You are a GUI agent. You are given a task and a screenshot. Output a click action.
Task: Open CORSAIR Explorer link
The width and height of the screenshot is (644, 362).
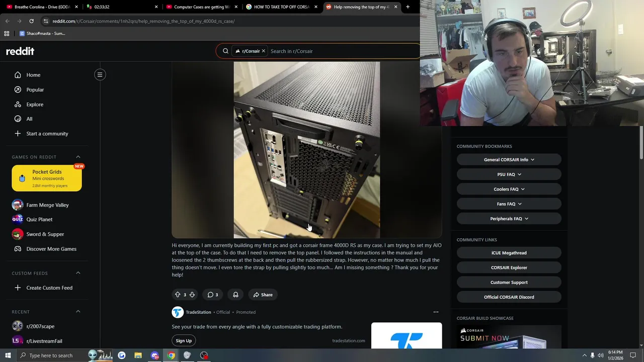click(x=509, y=267)
